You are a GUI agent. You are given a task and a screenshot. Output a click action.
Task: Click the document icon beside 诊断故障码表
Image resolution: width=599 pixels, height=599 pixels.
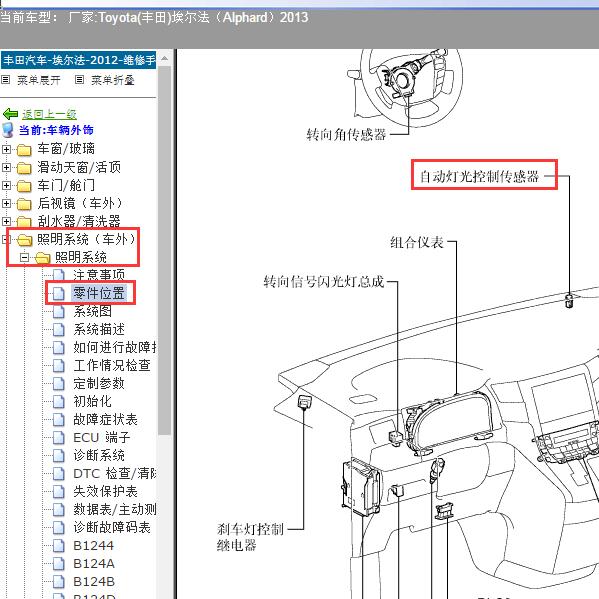point(58,528)
